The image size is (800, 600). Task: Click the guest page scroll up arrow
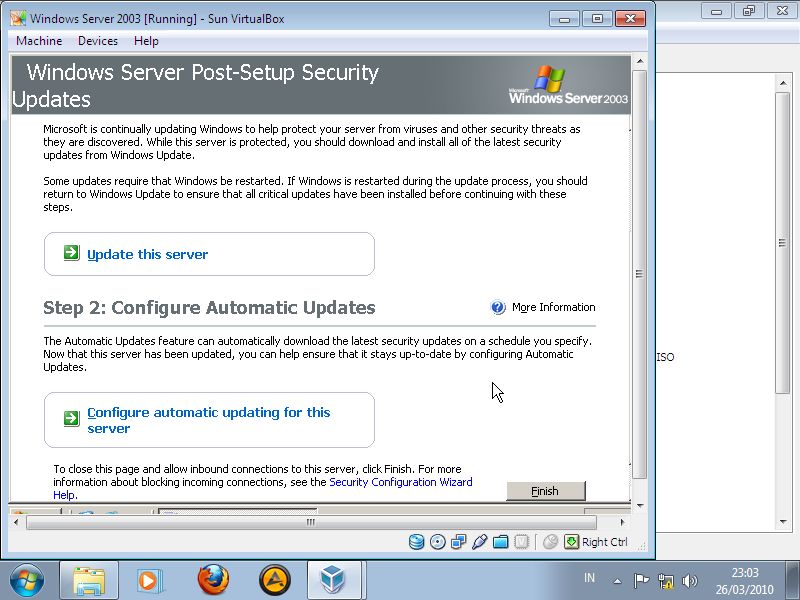(x=640, y=61)
